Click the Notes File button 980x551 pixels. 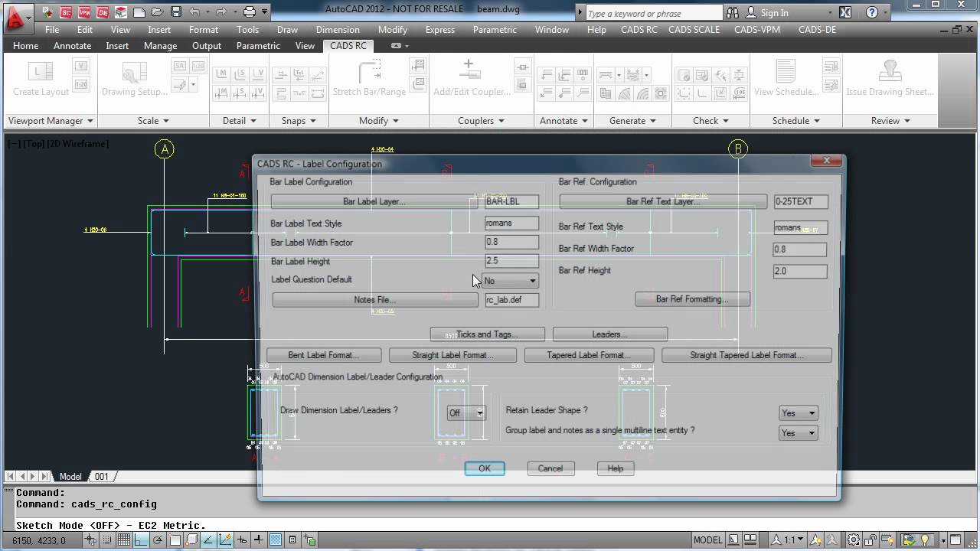pos(375,300)
